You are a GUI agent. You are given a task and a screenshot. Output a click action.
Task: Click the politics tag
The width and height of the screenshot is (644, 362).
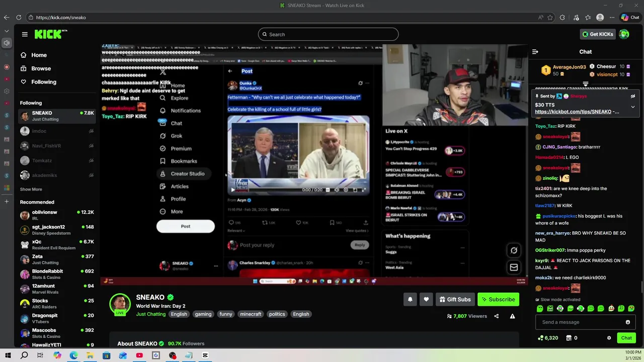pyautogui.click(x=277, y=314)
